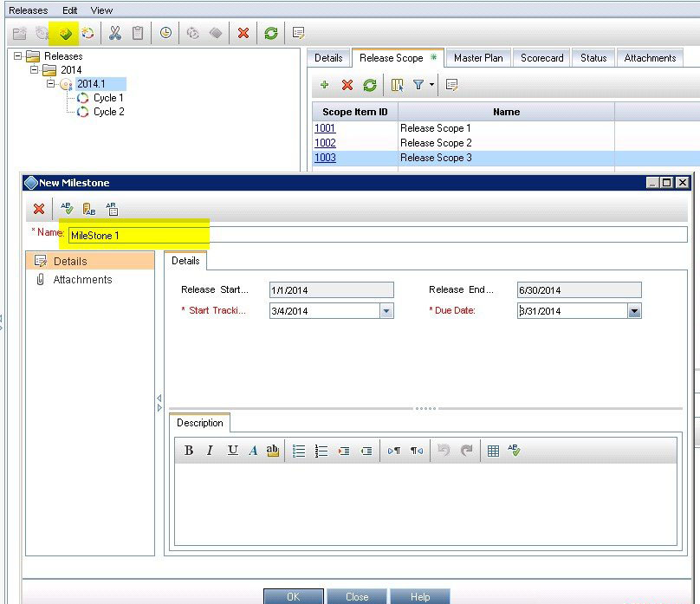Click the milestone Name input field
Viewport: 700px width, 604px height.
[x=378, y=235]
